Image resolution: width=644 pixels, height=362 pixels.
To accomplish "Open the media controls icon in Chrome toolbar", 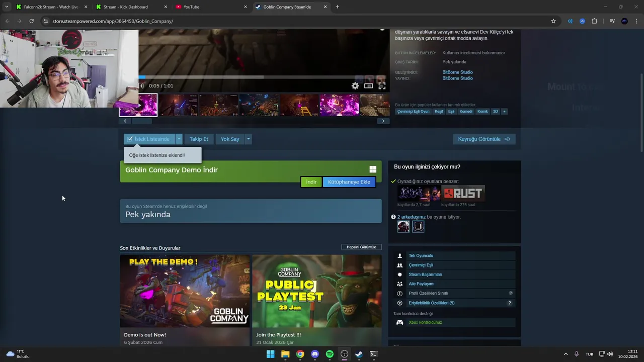I will click(612, 21).
